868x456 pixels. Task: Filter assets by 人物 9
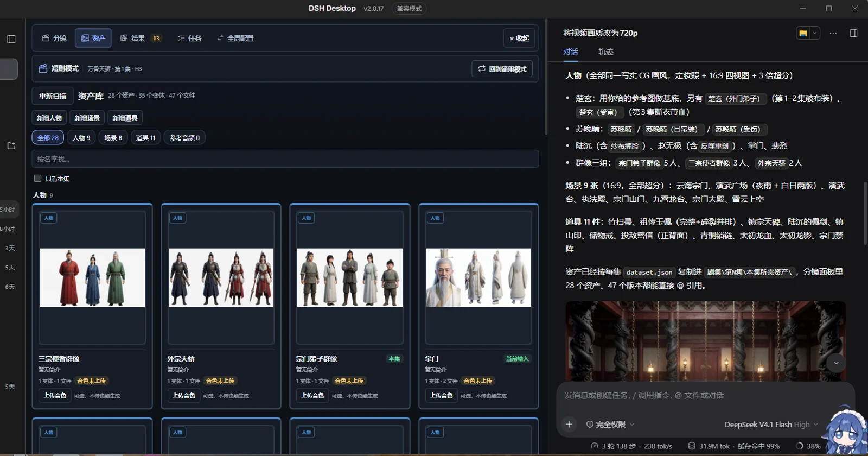(x=81, y=138)
